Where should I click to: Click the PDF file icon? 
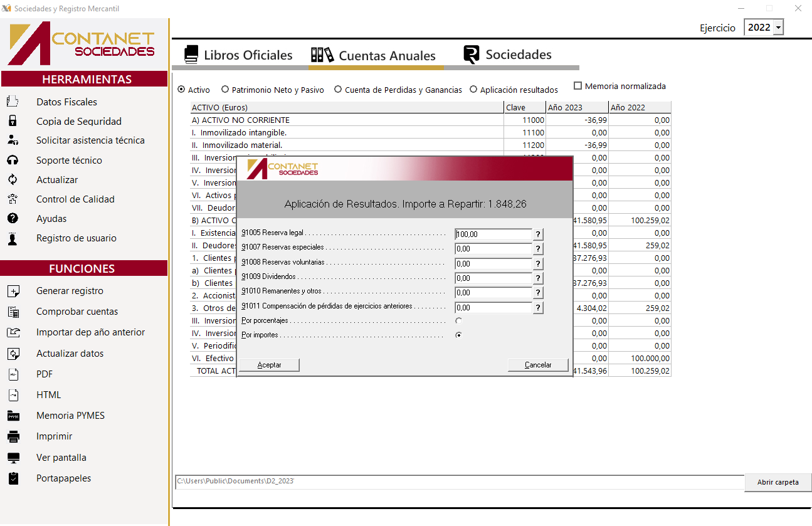click(x=13, y=374)
